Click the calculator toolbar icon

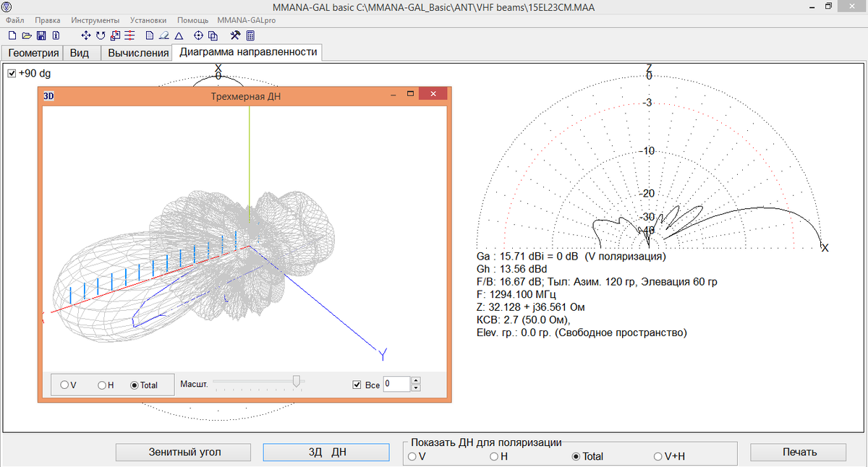pos(250,35)
